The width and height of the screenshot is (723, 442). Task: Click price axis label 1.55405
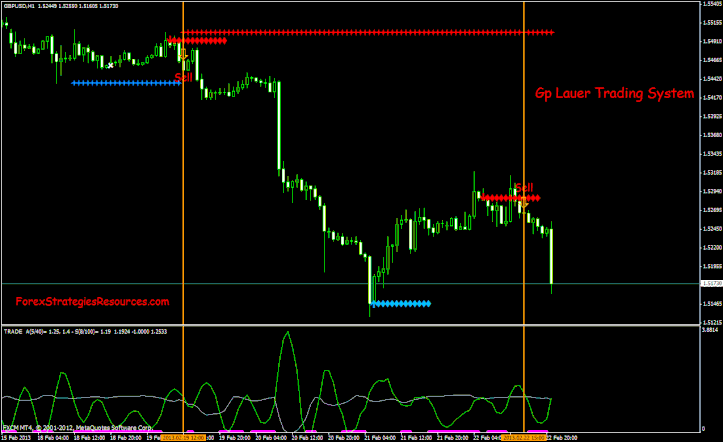(713, 4)
